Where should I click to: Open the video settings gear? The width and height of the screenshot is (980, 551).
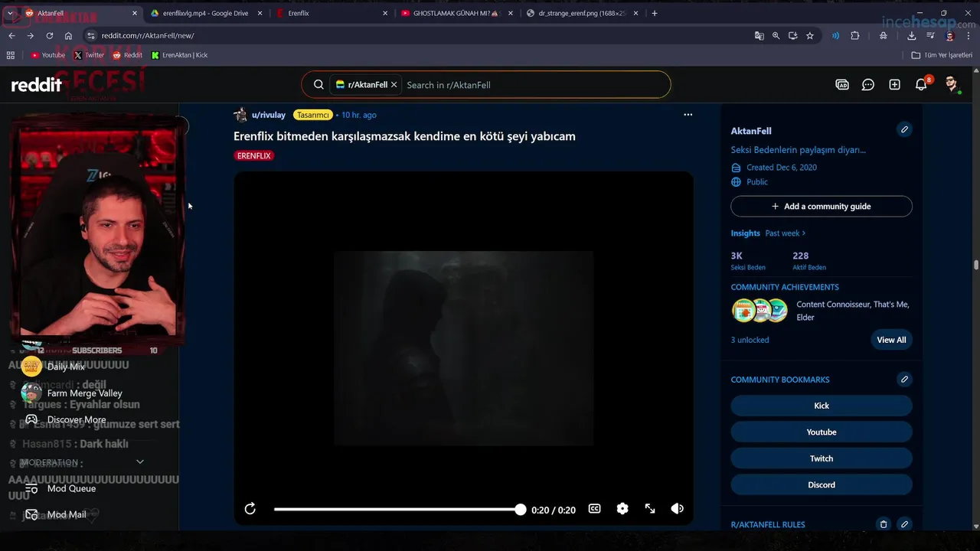(x=622, y=509)
